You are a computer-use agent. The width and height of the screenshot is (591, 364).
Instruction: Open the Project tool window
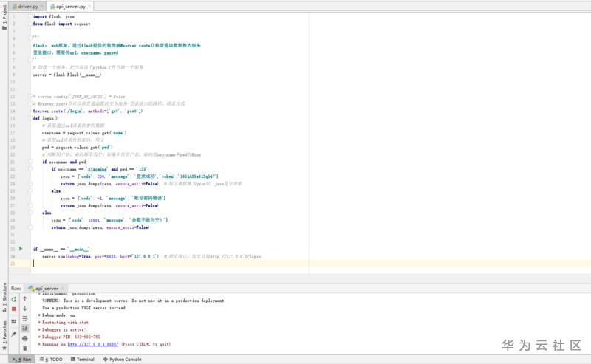tap(4, 16)
